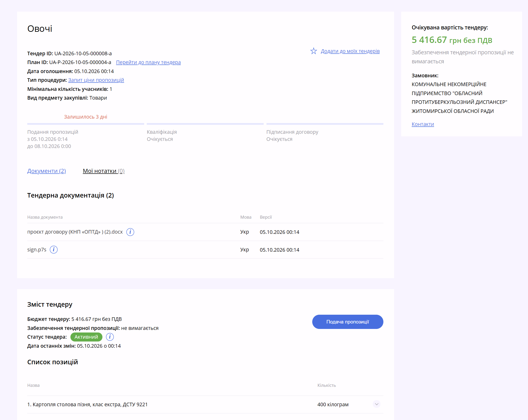This screenshot has width=528, height=420.
Task: Click the Дата останніх змін value
Action: point(99,346)
